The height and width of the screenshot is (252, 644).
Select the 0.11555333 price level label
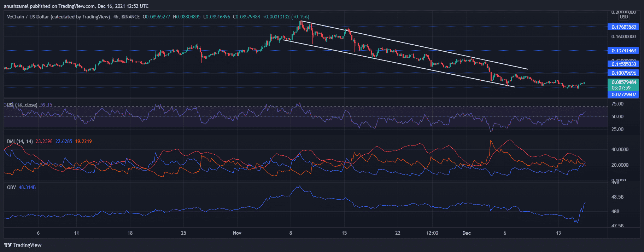[623, 64]
